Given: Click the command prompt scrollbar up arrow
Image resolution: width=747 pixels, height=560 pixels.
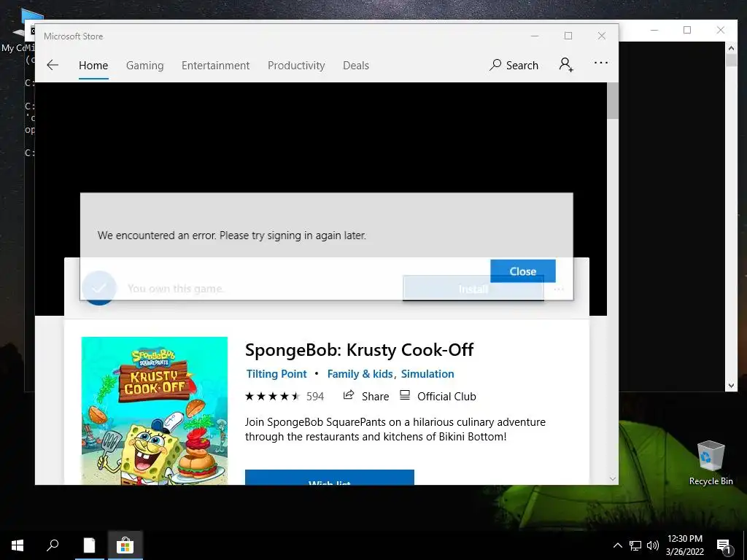Looking at the screenshot, I should [731, 47].
